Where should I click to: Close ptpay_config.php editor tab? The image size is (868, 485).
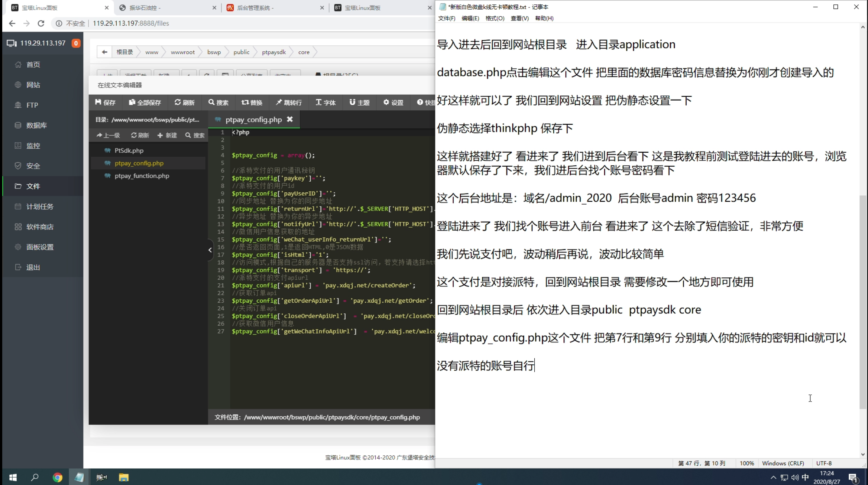point(290,119)
